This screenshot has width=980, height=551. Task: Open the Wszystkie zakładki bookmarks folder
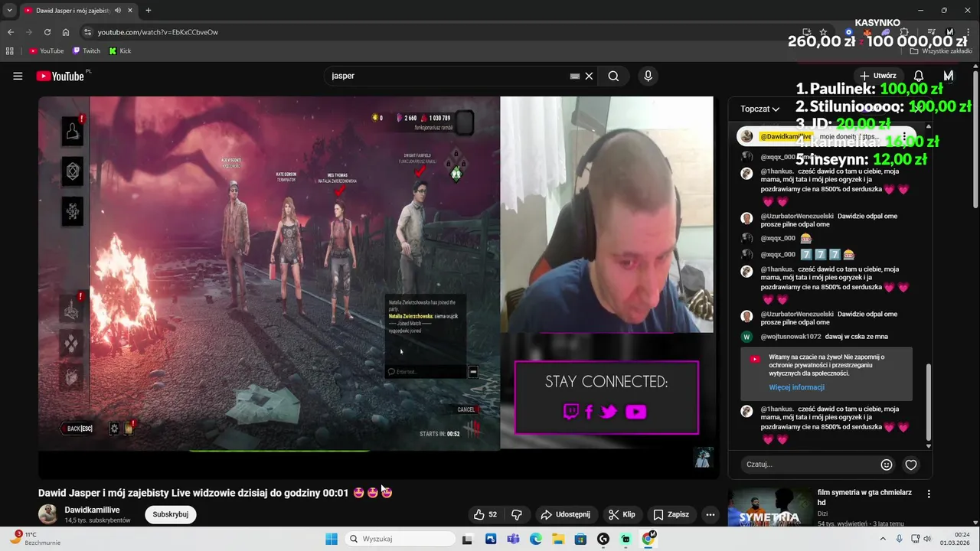pyautogui.click(x=941, y=51)
